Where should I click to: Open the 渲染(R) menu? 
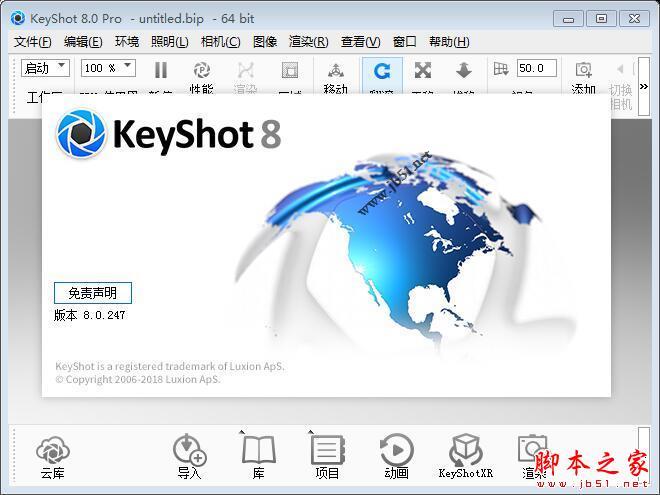tap(309, 42)
